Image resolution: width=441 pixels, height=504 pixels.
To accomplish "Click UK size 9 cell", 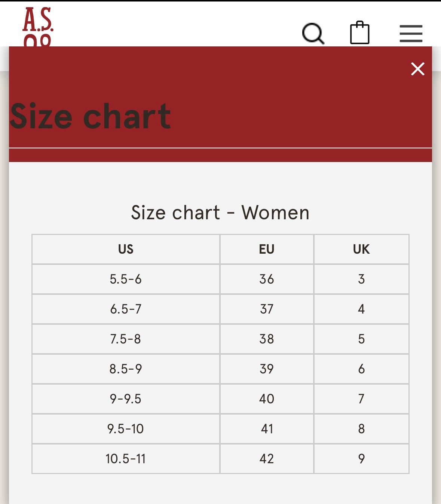I will click(x=361, y=459).
